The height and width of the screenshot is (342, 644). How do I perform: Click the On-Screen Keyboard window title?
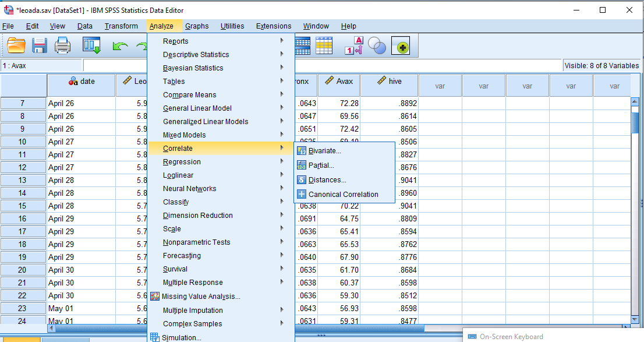click(x=511, y=337)
